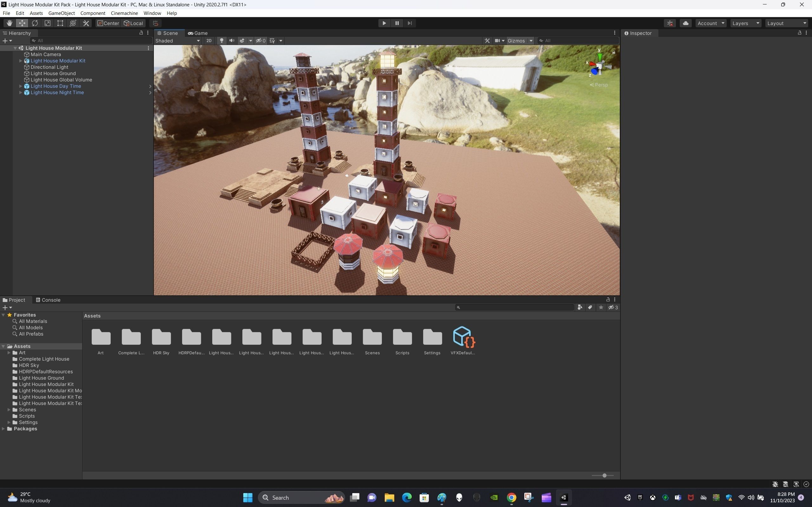Open the VFXDefault asset thumbnail
The width and height of the screenshot is (812, 507).
[463, 337]
